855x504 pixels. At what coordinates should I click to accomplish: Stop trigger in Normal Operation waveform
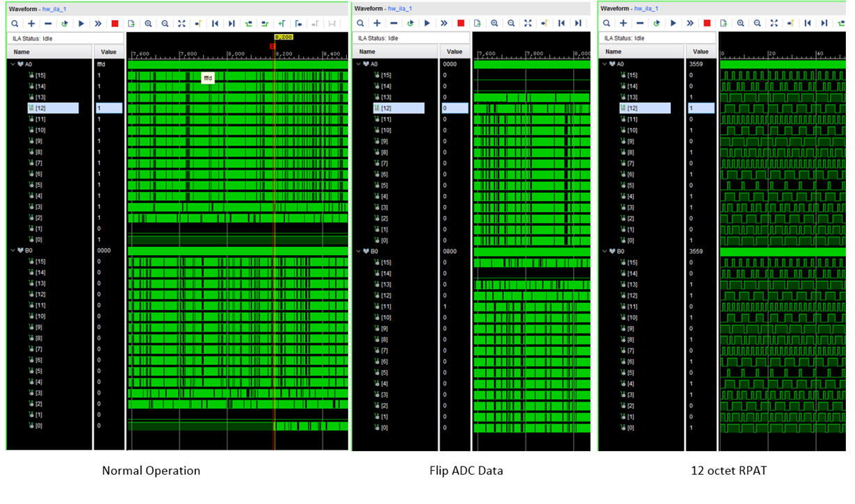pos(115,23)
